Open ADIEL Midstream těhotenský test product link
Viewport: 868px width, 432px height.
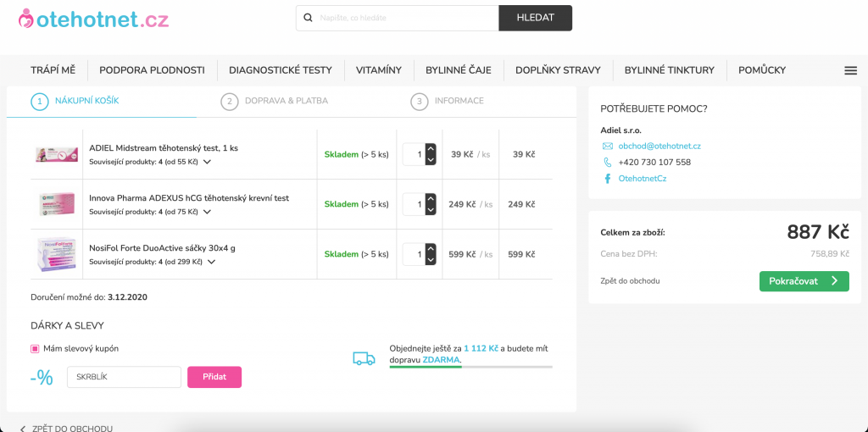pyautogui.click(x=164, y=148)
